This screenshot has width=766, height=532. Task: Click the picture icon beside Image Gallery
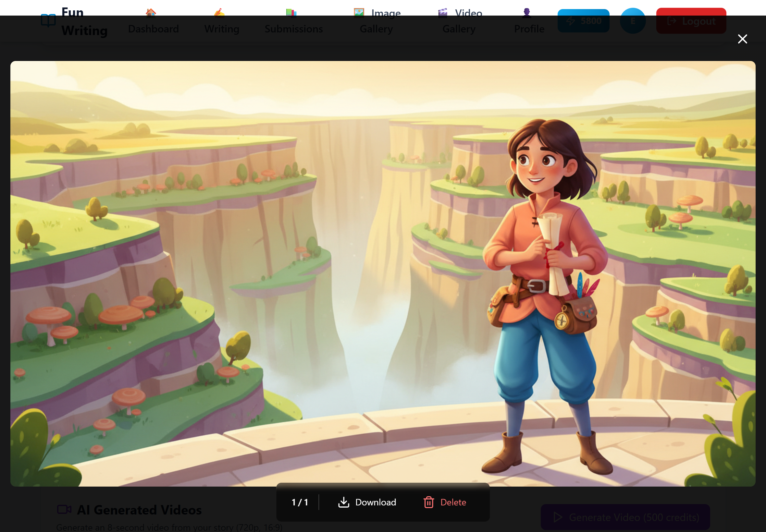pos(359,13)
